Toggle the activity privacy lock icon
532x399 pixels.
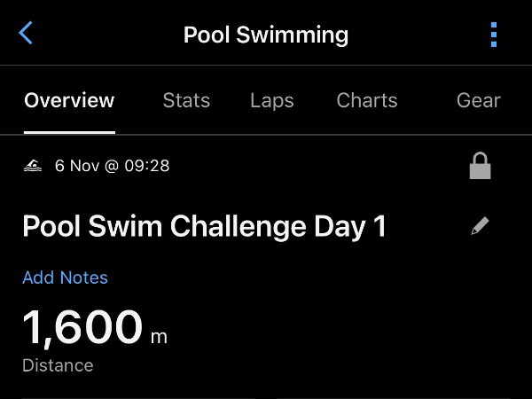[480, 166]
